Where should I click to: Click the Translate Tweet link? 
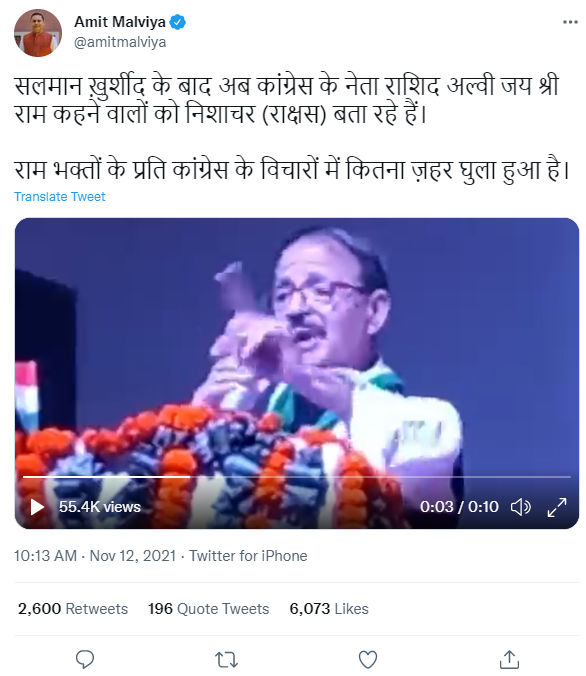60,197
